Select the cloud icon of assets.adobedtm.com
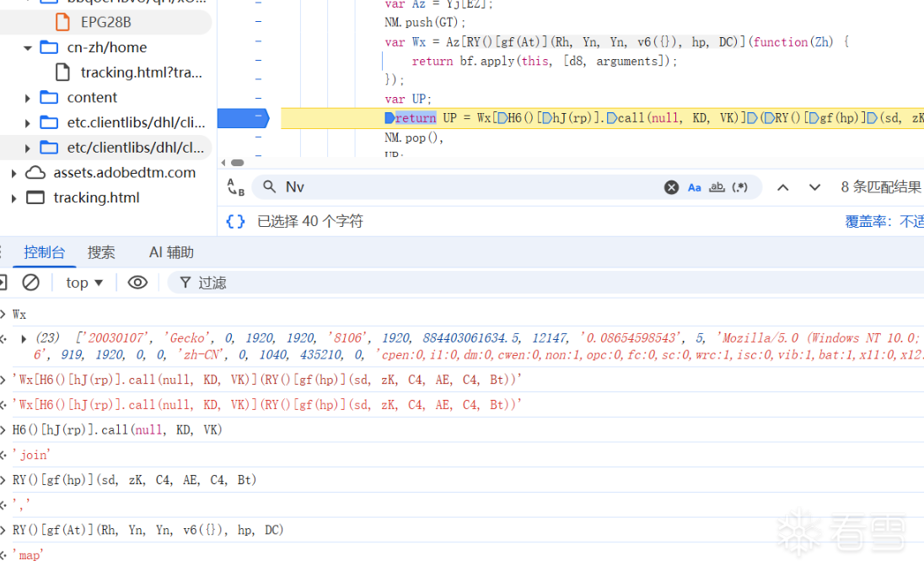 pos(35,173)
